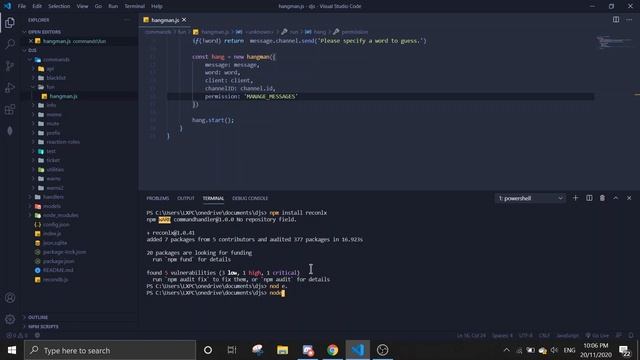The height and width of the screenshot is (360, 640).
Task: Close the hangman.js editor tab
Action: (184, 20)
